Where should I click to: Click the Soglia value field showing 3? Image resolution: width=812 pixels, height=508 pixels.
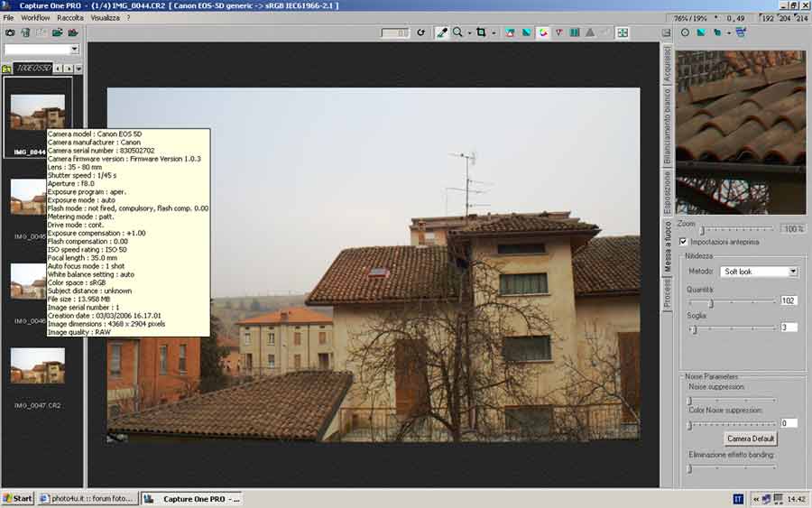pyautogui.click(x=789, y=328)
